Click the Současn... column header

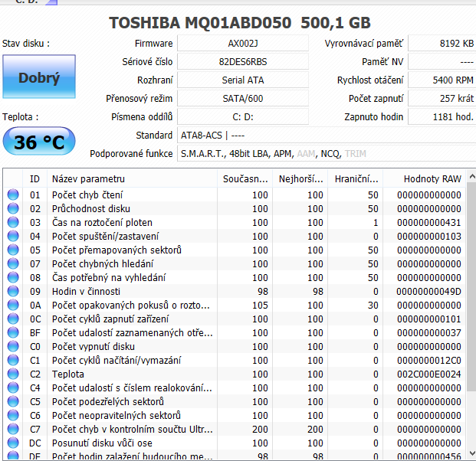(245, 178)
